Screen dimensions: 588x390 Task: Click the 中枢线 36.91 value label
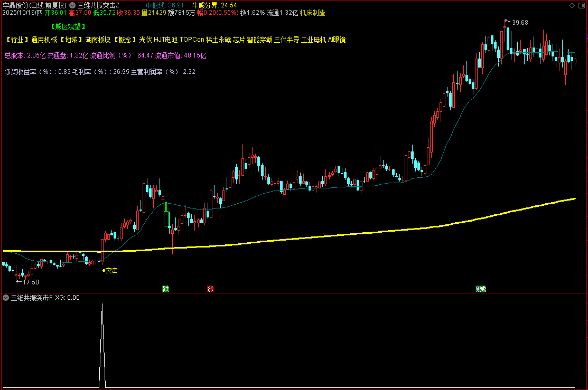point(165,5)
